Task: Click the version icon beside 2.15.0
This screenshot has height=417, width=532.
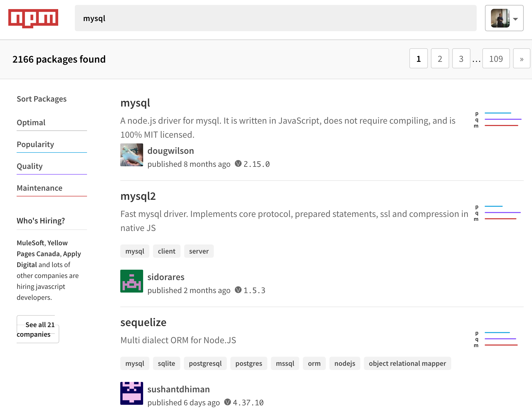Action: click(x=238, y=164)
